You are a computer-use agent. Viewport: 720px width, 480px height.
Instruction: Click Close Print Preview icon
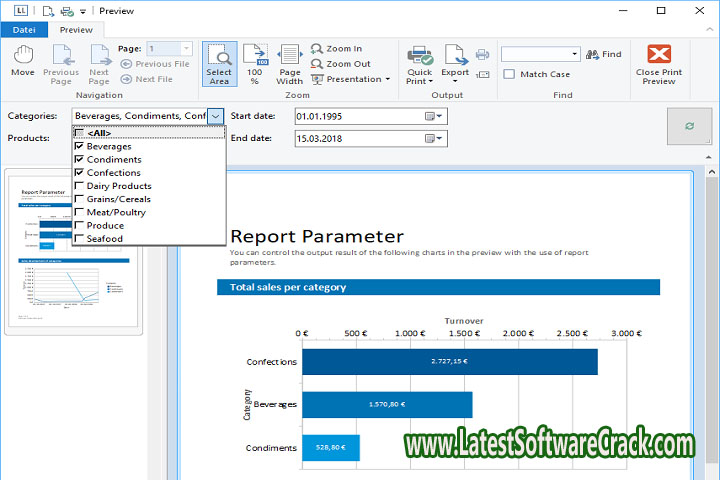coord(658,55)
